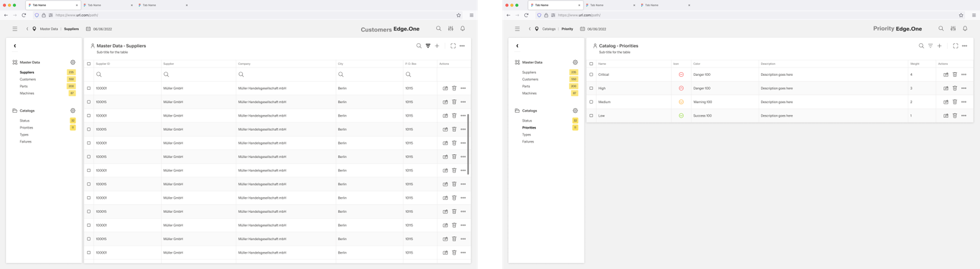The image size is (980, 269).
Task: Open filter icon in Master Data - Suppliers header
Action: coord(428,46)
